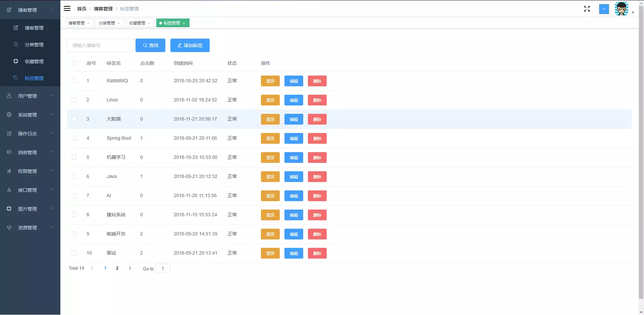The width and height of the screenshot is (644, 315).
Task: Expand the 图片管理 menu chevron
Action: [x=52, y=208]
